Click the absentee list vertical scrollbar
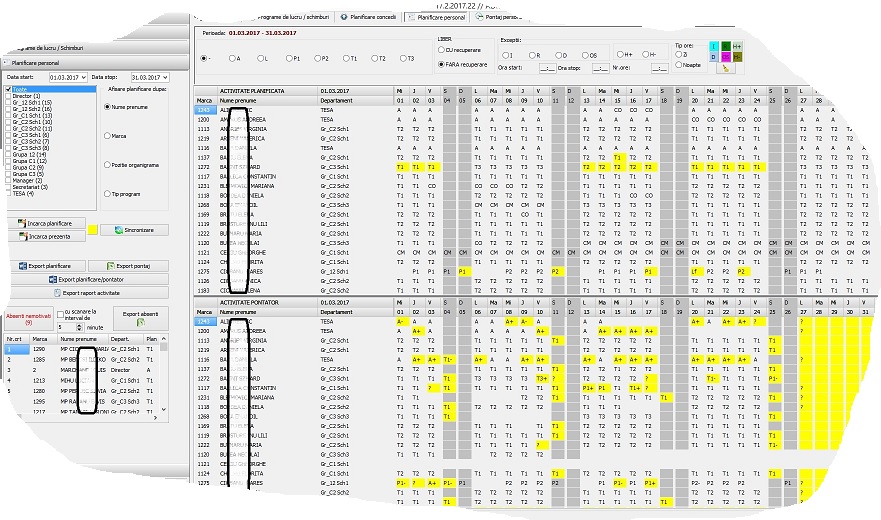 point(164,374)
